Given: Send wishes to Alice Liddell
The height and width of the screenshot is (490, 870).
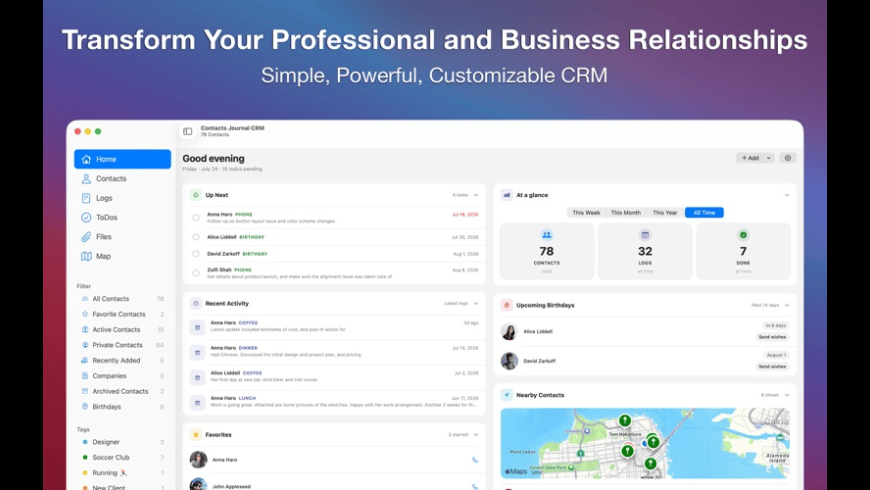Looking at the screenshot, I should coord(772,337).
